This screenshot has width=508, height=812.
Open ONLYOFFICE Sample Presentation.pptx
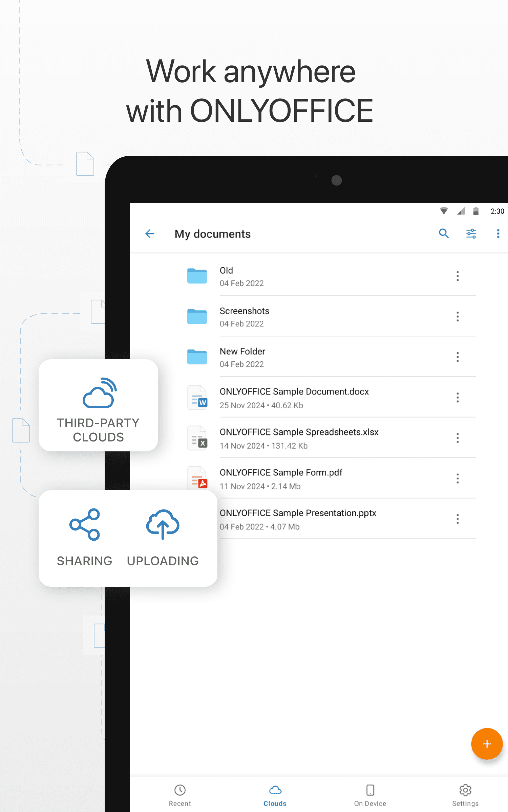[298, 519]
